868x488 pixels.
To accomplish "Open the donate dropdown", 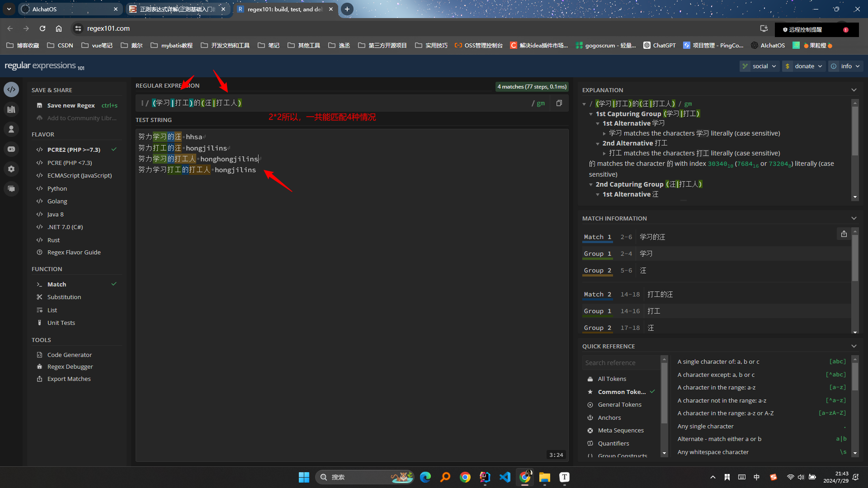I will click(x=805, y=66).
